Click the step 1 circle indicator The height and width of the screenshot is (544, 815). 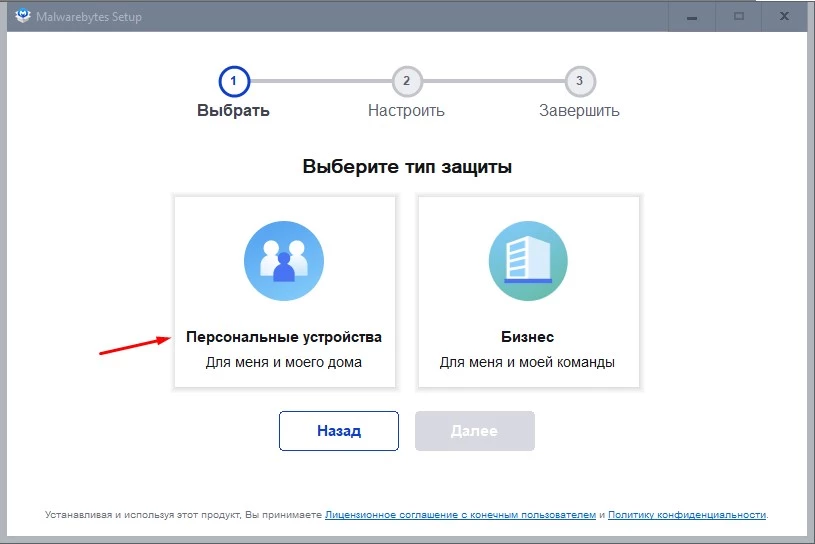[x=233, y=80]
